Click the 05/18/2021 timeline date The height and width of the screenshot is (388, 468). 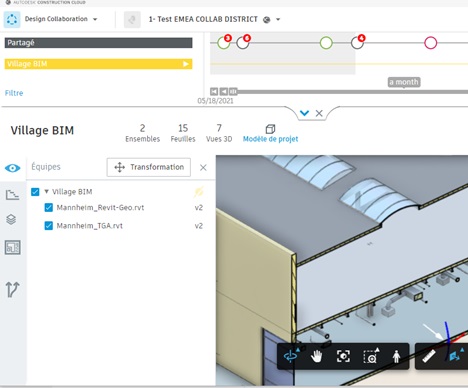(215, 101)
